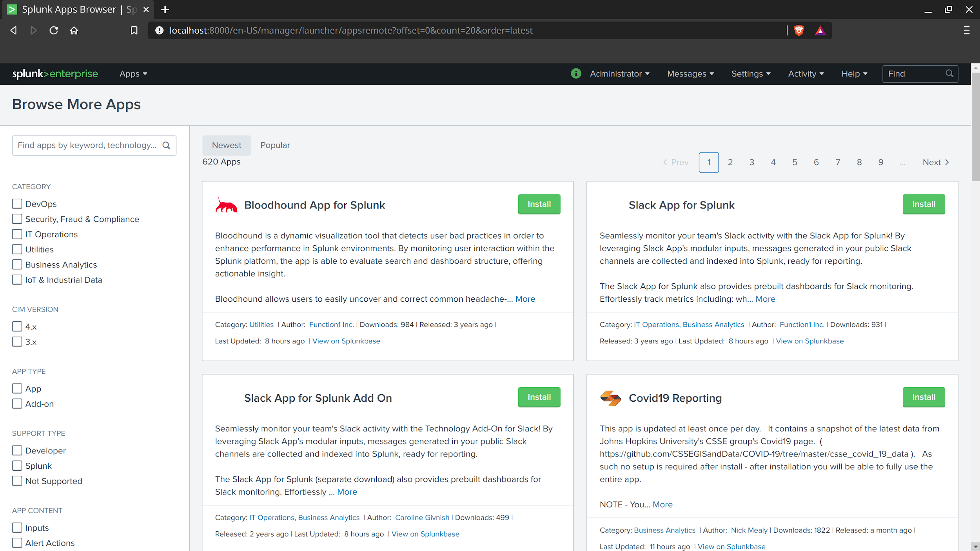Switch to the Popular tab
Image resolution: width=980 pixels, height=551 pixels.
point(275,145)
